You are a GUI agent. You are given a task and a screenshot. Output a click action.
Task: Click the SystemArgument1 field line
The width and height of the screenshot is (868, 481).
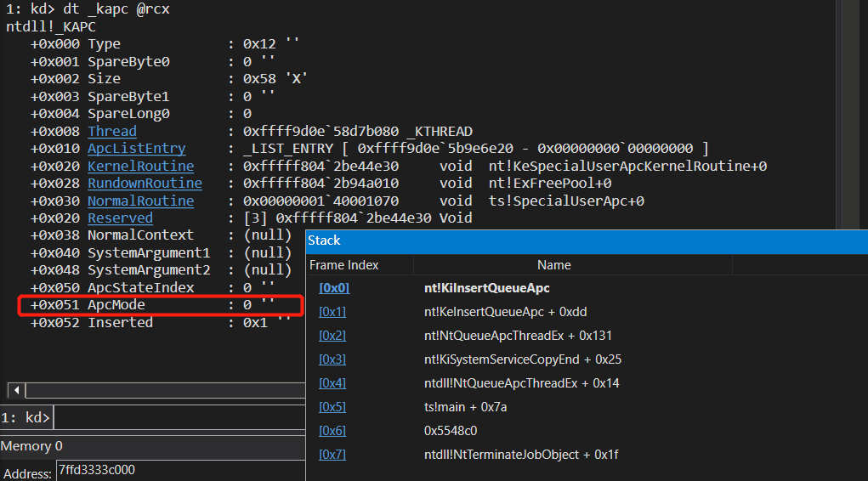[x=161, y=253]
